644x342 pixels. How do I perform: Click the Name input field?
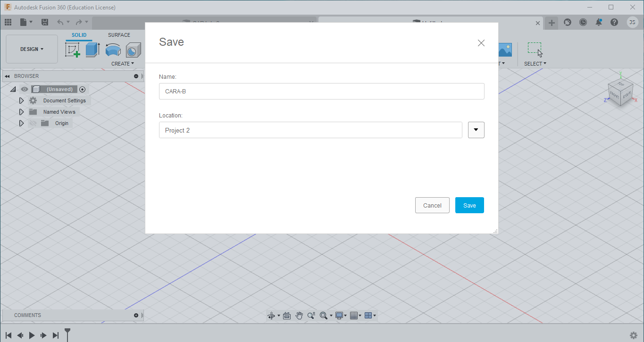322,91
